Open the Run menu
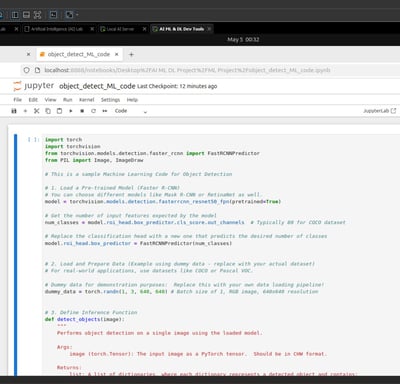Viewport: 400px width, 384px height. (x=68, y=100)
